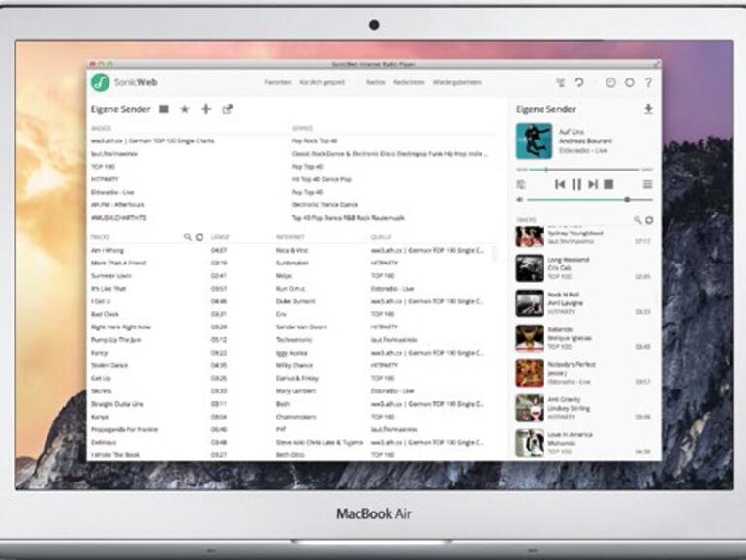
Task: Select the track Bad Chick
Action: click(x=106, y=314)
